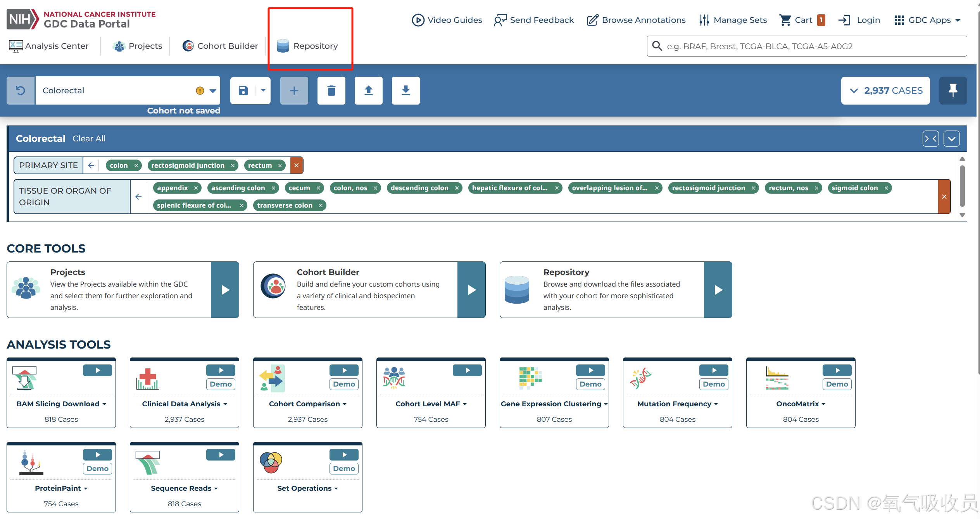Remove entire Primary Site filter group

click(x=297, y=165)
